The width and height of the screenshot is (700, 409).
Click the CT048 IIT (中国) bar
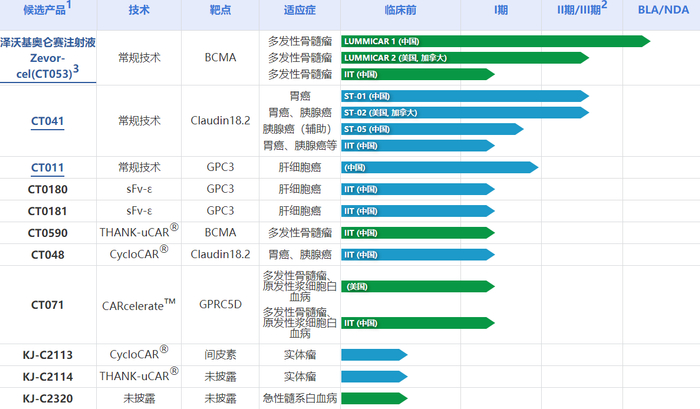(x=418, y=255)
